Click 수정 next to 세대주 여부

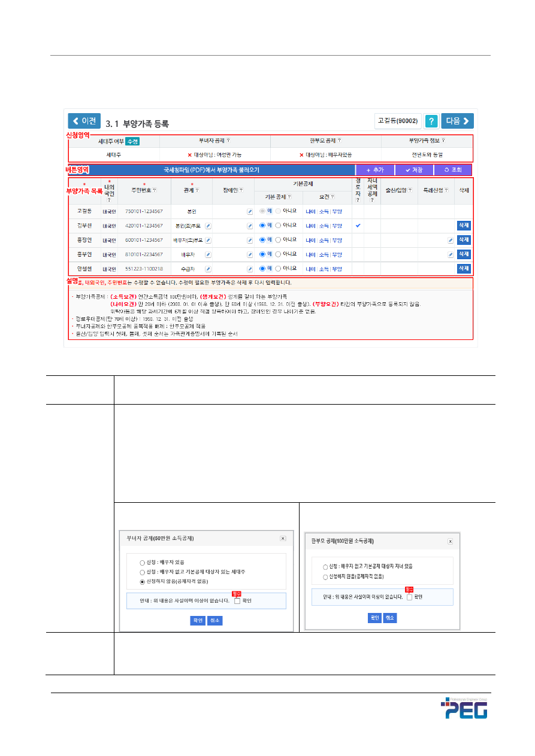click(132, 141)
